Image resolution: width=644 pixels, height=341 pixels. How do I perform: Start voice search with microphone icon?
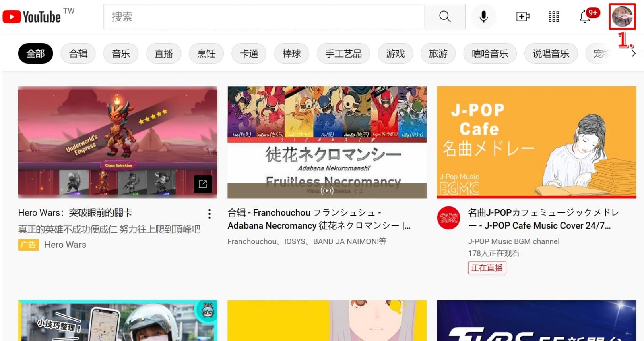click(484, 17)
